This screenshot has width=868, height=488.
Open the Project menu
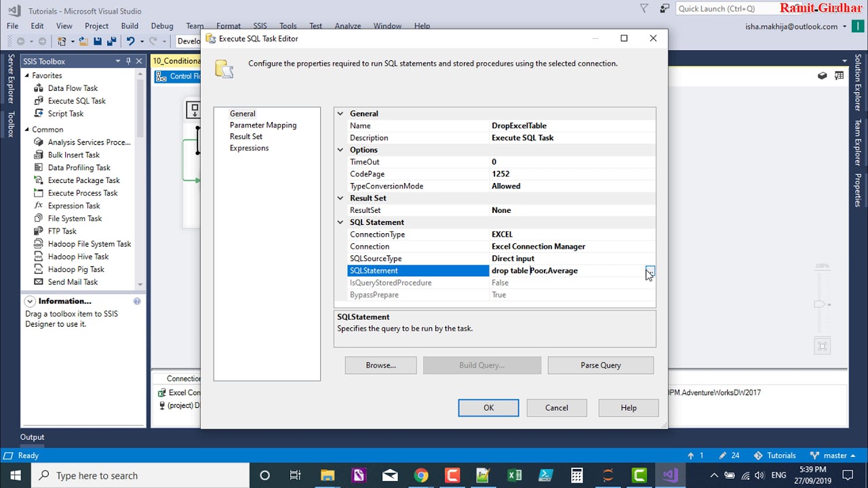coord(96,26)
